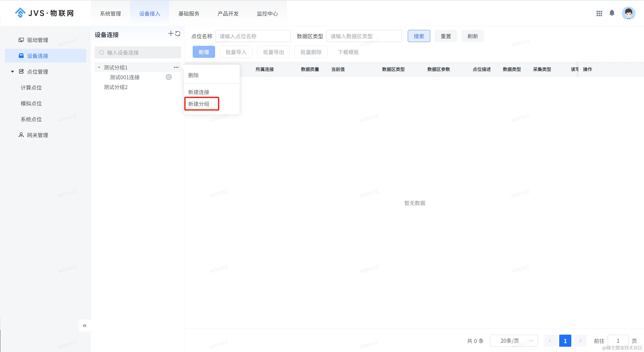Select 测试分组2 in the tree

116,87
